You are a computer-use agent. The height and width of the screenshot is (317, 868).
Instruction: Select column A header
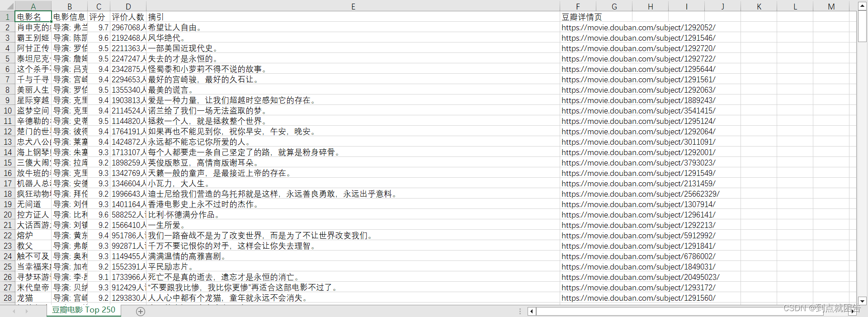[33, 6]
